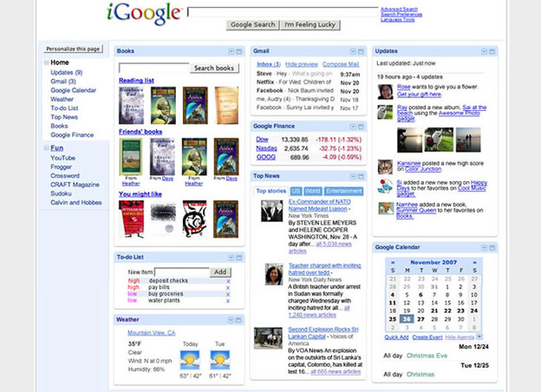Minimize the Updates gadget

[x=492, y=52]
